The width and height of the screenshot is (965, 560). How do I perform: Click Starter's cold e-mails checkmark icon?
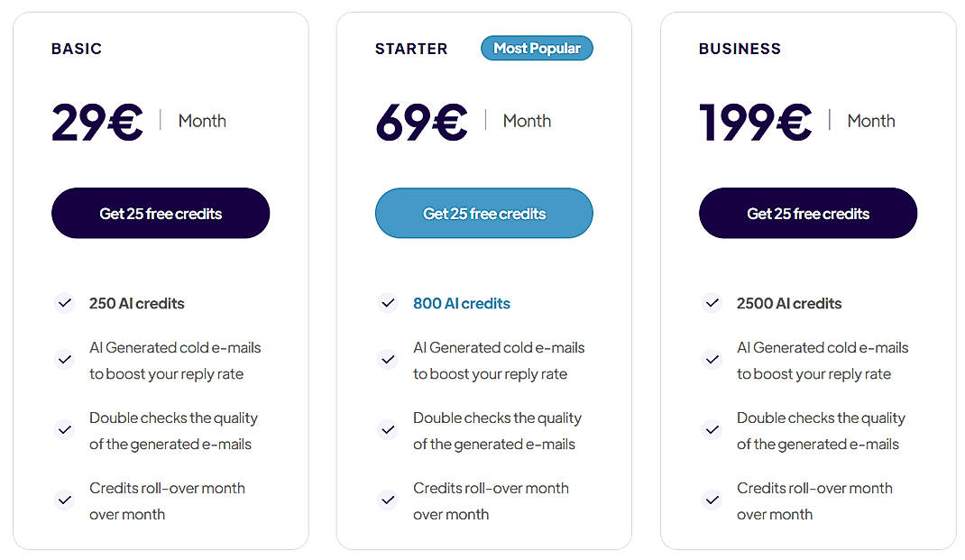coord(388,359)
